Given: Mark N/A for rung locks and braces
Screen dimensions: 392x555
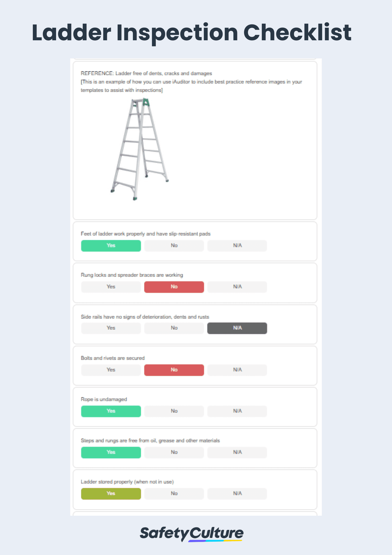Looking at the screenshot, I should pos(237,287).
